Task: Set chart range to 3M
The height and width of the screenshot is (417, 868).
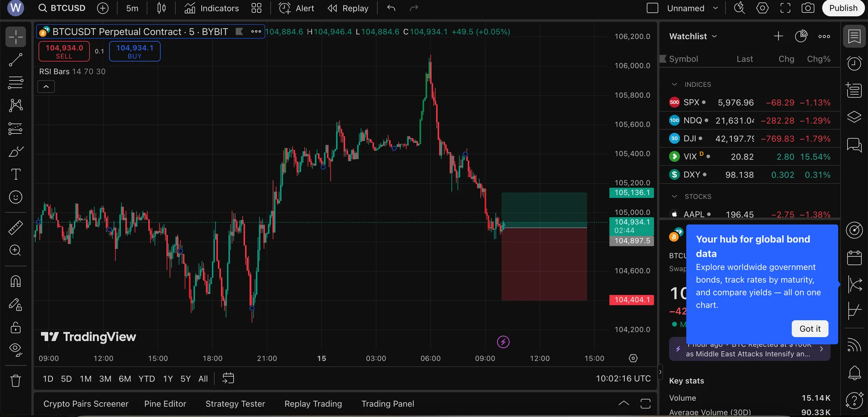Action: point(105,379)
